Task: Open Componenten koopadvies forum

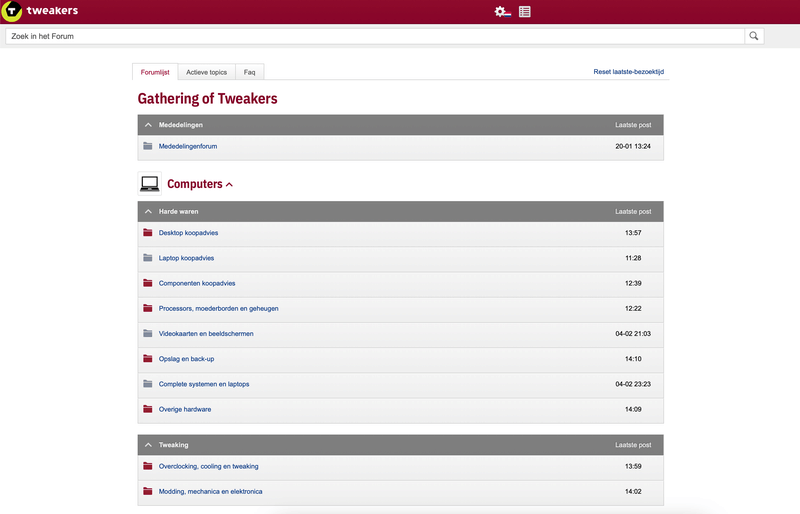Action: click(x=197, y=283)
